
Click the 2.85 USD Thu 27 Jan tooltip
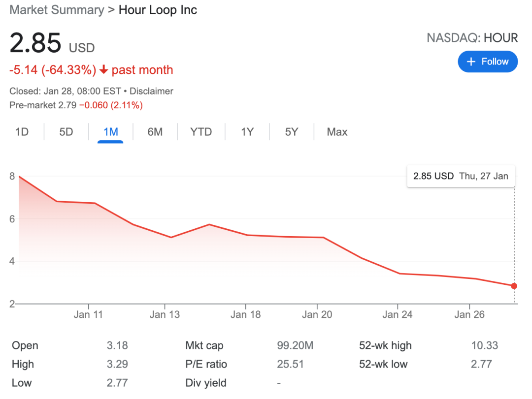coord(461,176)
